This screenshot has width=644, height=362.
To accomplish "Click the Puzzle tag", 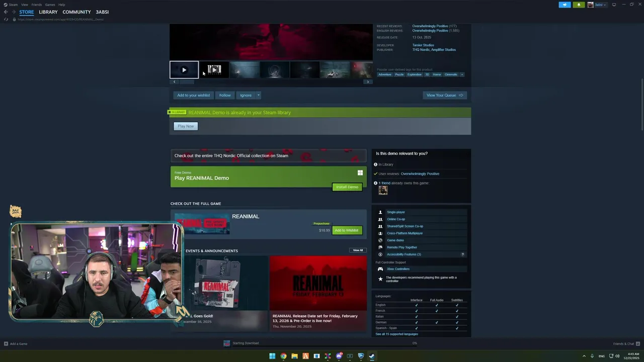I will coord(399,74).
